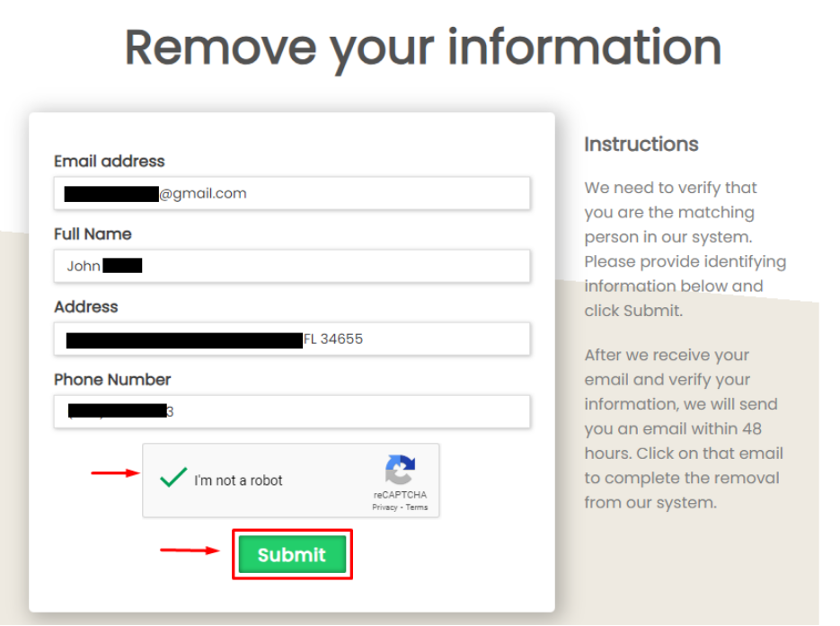Viewport: 840px width, 626px height.
Task: Click the Phone Number label
Action: pos(112,380)
